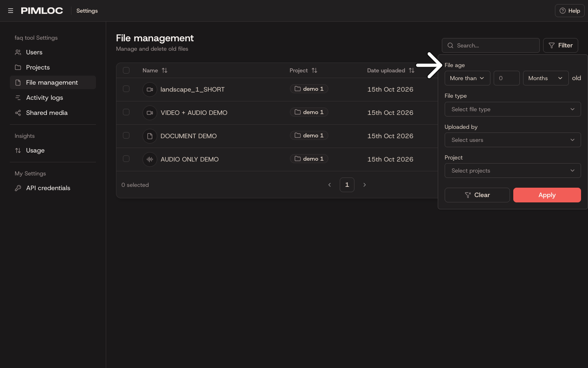588x368 pixels.
Task: Click the document icon beside DOCUMENT DEMO
Action: (150, 136)
